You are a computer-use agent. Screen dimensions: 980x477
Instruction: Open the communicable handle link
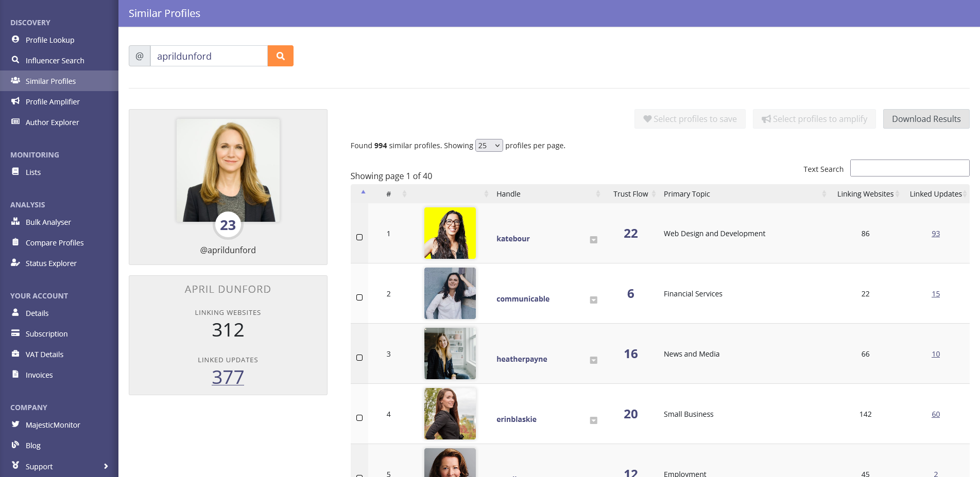(523, 298)
